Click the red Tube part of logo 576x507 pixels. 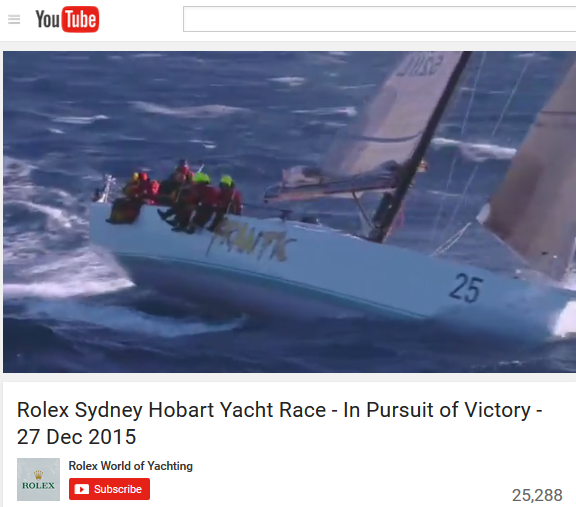coord(80,19)
